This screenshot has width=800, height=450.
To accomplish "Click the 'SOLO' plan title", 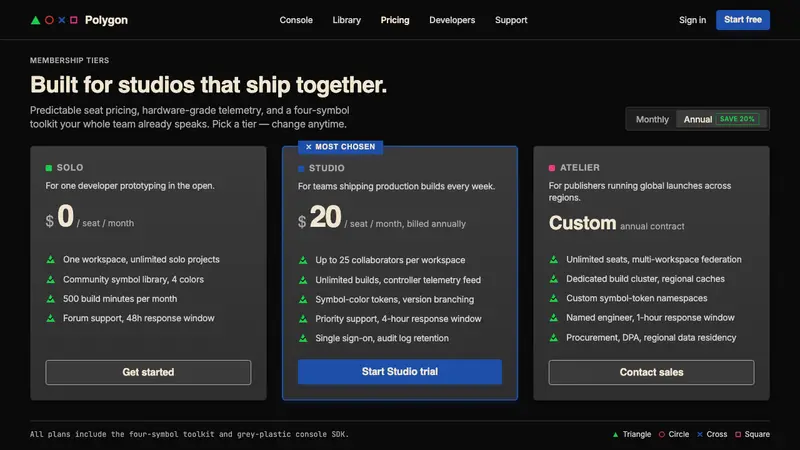I will click(70, 167).
